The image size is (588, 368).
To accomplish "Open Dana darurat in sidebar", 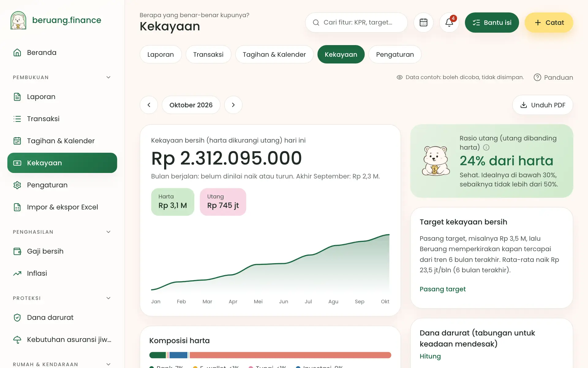I will click(x=62, y=317).
